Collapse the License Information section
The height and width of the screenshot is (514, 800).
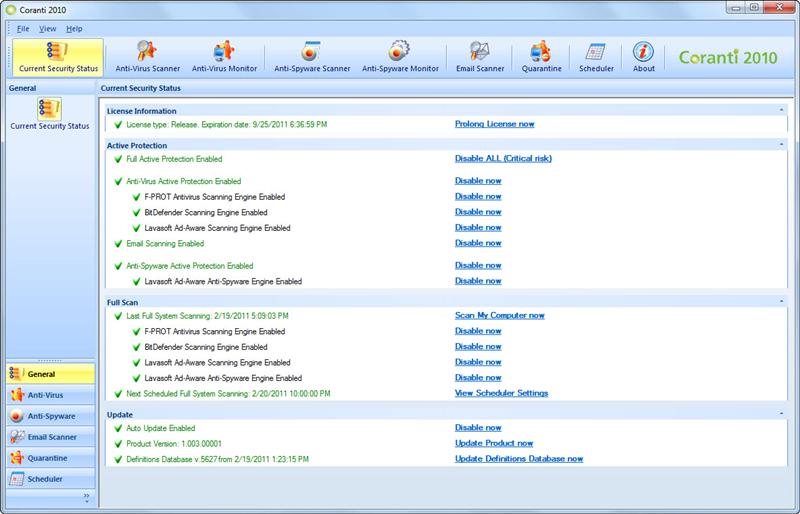pyautogui.click(x=781, y=110)
